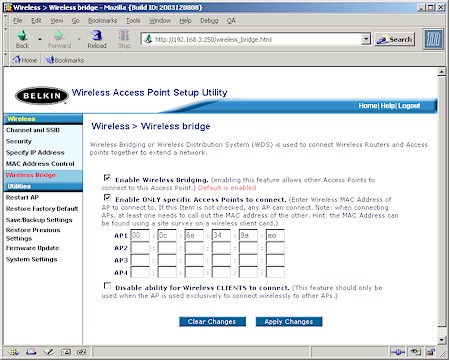The width and height of the screenshot is (450, 361).
Task: Click the security lock icon in status bar
Action: 431,352
